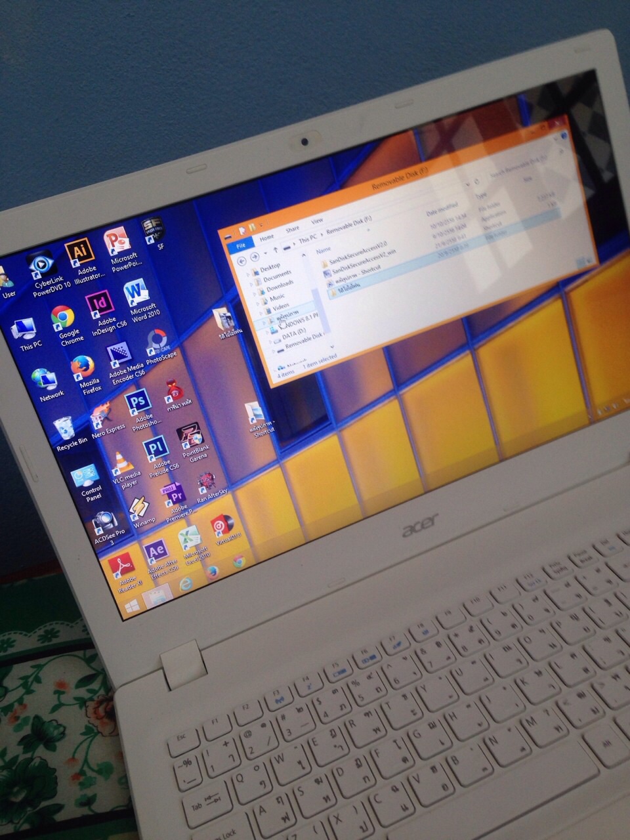The height and width of the screenshot is (840, 630).
Task: Select the Mozilla Firefox desktop shortcut
Action: 85,374
